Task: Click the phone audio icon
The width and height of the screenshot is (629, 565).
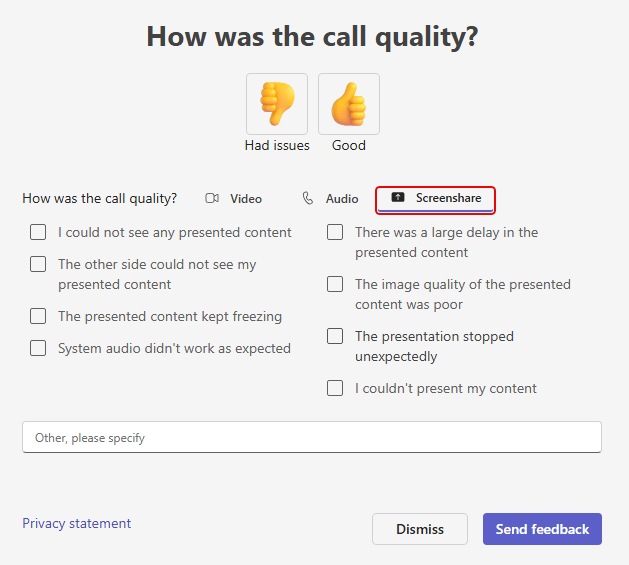Action: pyautogui.click(x=308, y=198)
